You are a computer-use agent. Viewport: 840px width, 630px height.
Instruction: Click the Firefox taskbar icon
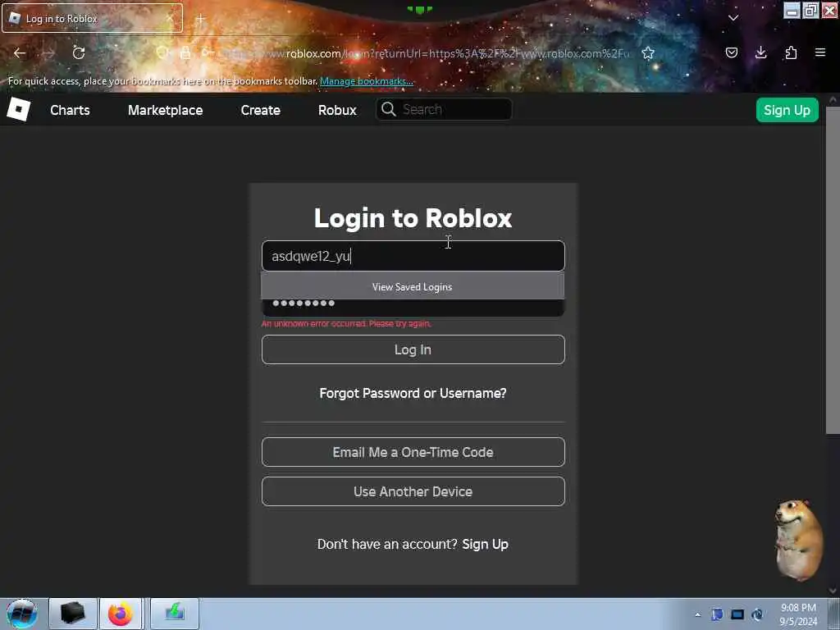coord(121,614)
